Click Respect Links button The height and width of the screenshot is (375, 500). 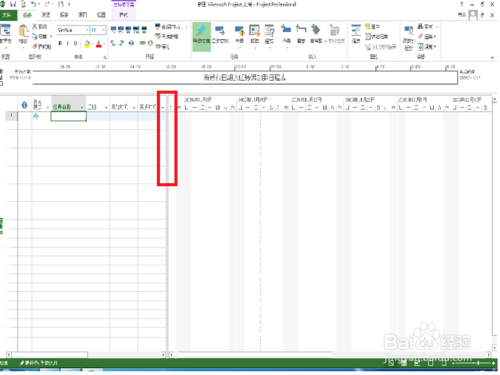[x=167, y=36]
